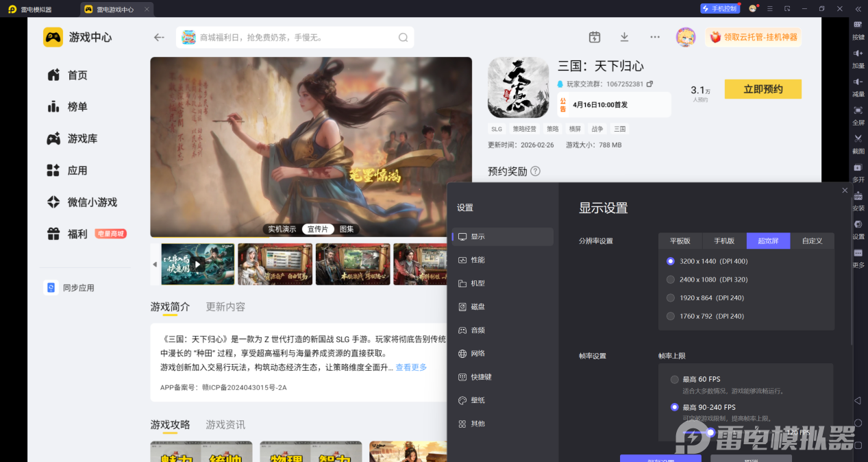Switch to 更新内容 tab
Screen dimensions: 868x462
pyautogui.click(x=225, y=306)
